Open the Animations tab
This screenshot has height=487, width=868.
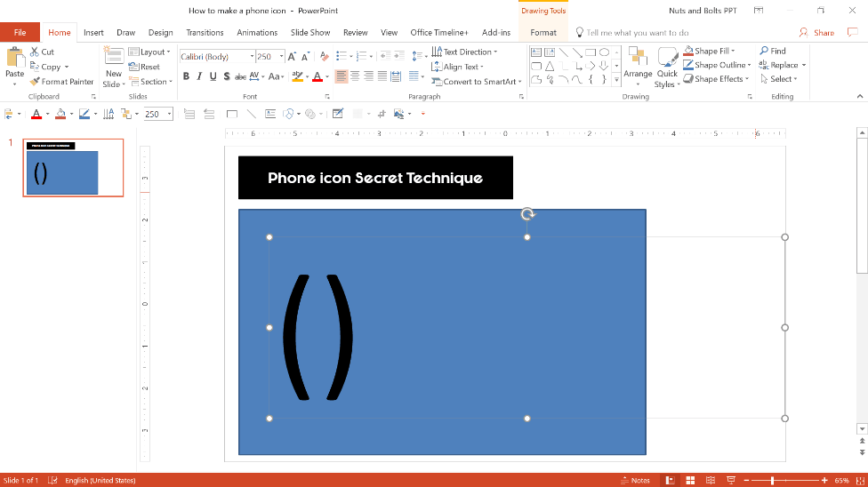(x=257, y=33)
